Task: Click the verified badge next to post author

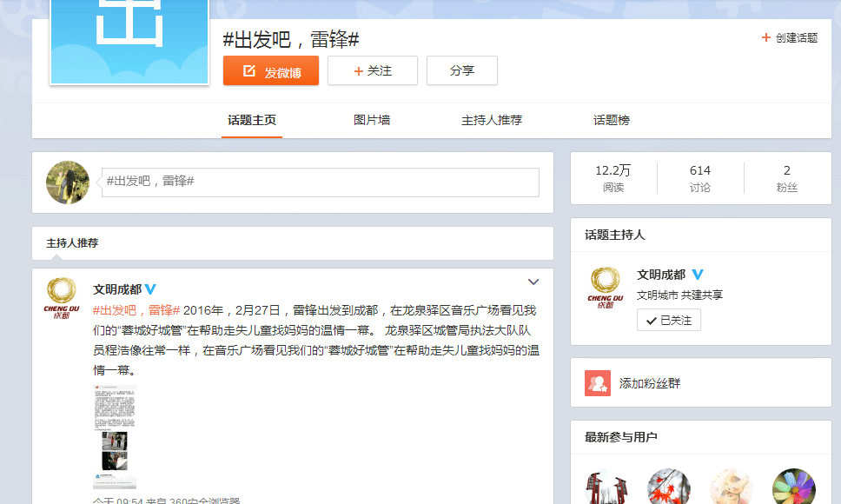Action: pyautogui.click(x=150, y=289)
